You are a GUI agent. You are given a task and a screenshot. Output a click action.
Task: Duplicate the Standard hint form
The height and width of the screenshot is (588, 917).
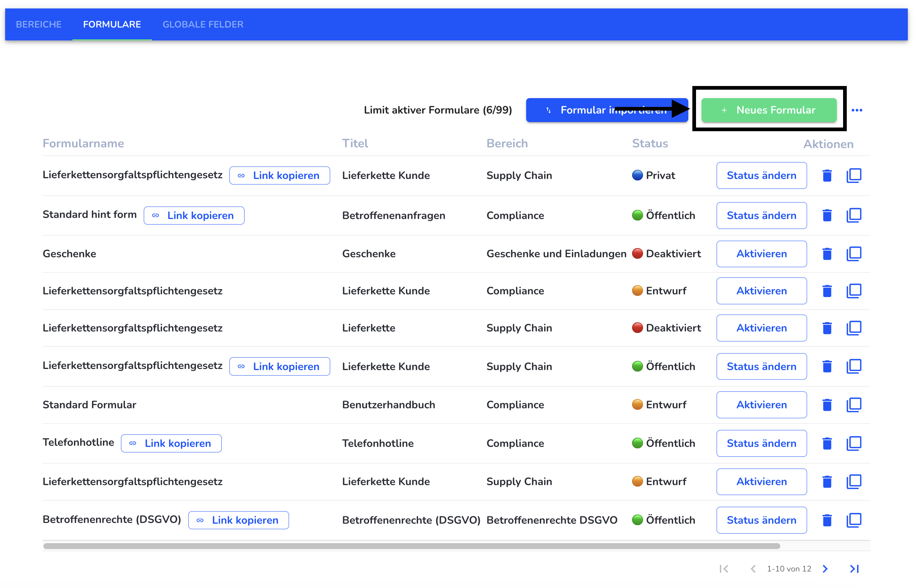854,216
